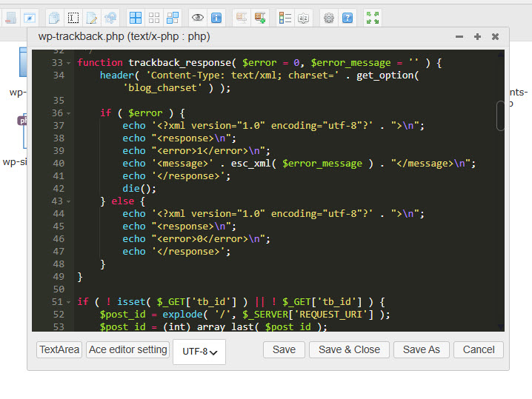
Task: Click the create archive toolbar icon
Action: point(260,18)
